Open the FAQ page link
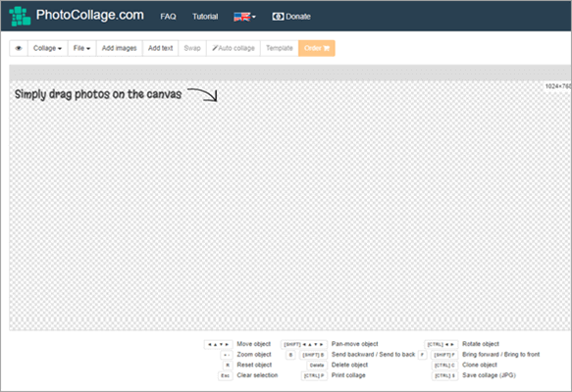This screenshot has height=392, width=572. (x=168, y=17)
